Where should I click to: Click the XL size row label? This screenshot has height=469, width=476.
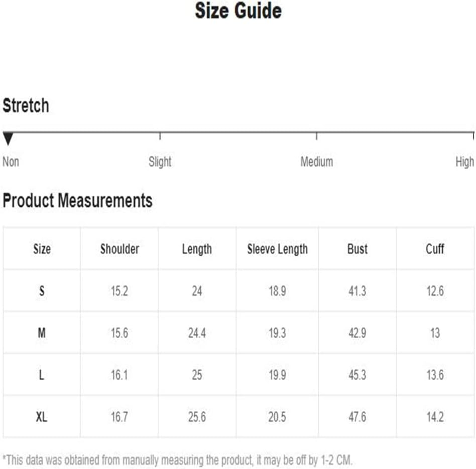pos(42,417)
